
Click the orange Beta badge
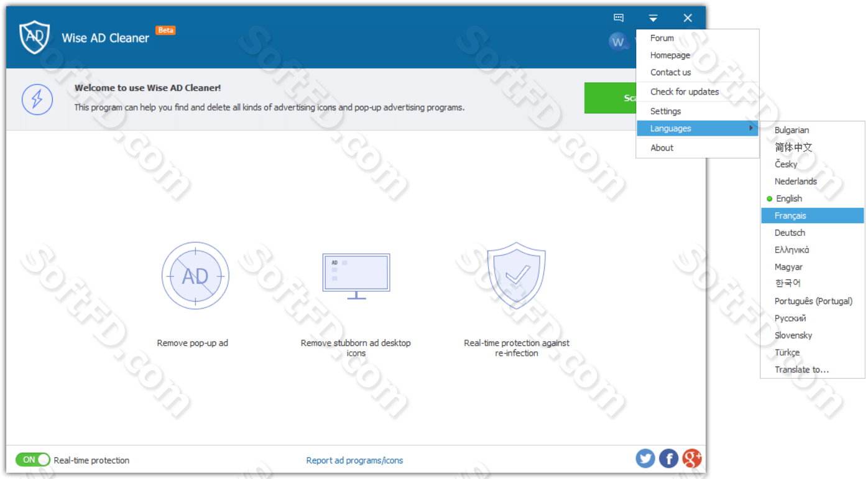point(165,30)
